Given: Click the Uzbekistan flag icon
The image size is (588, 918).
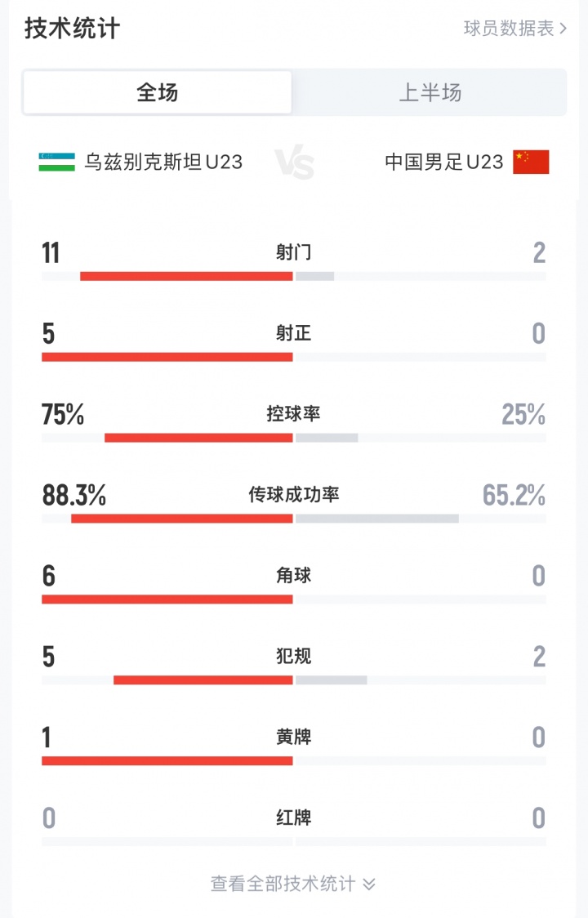Looking at the screenshot, I should tap(57, 162).
